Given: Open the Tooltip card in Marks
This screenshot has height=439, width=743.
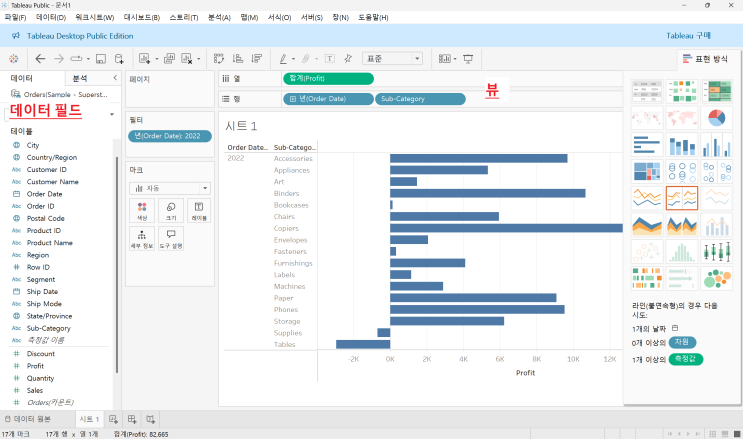Looking at the screenshot, I should 171,238.
